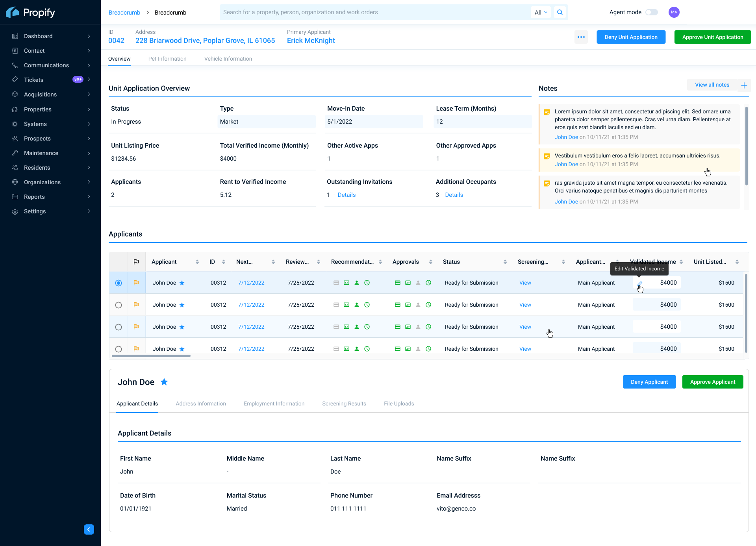The height and width of the screenshot is (546, 756).
Task: Click the edit validated income pencil icon
Action: [639, 283]
